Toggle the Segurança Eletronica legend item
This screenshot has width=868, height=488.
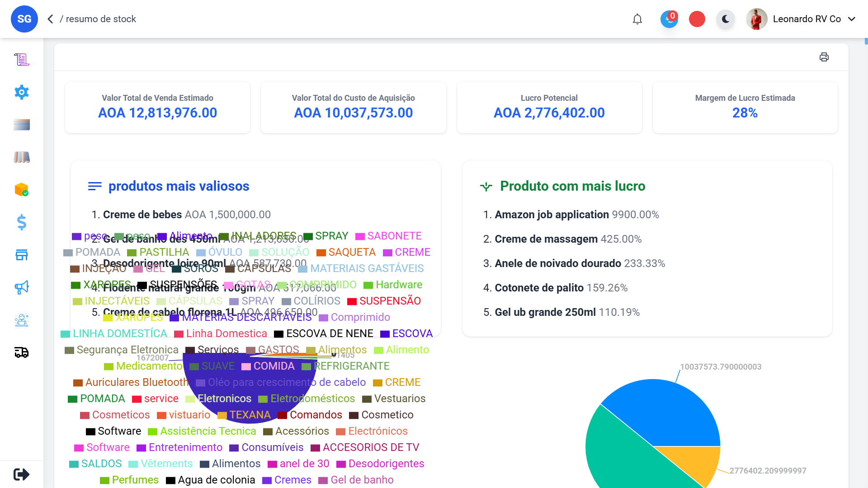(x=122, y=350)
